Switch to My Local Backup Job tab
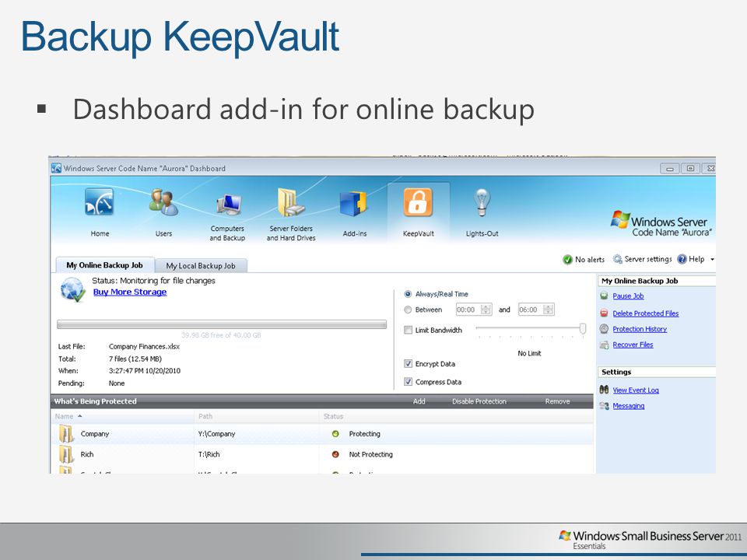Image resolution: width=747 pixels, height=560 pixels. [x=201, y=266]
